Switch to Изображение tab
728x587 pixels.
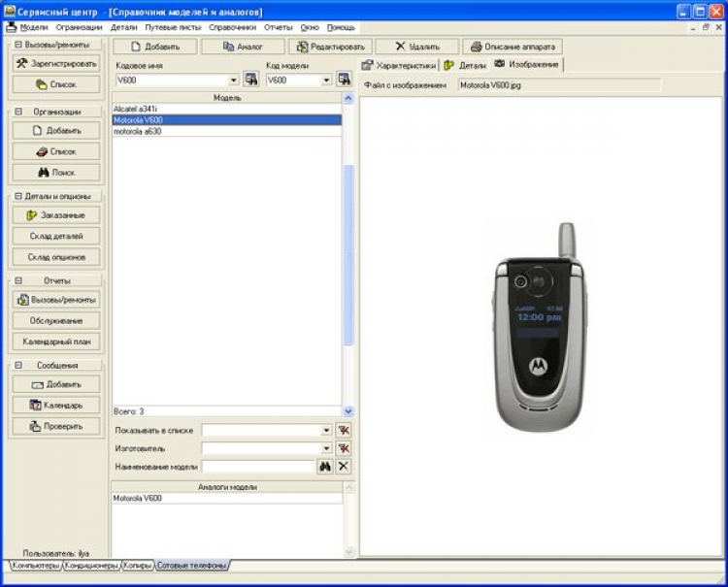527,64
